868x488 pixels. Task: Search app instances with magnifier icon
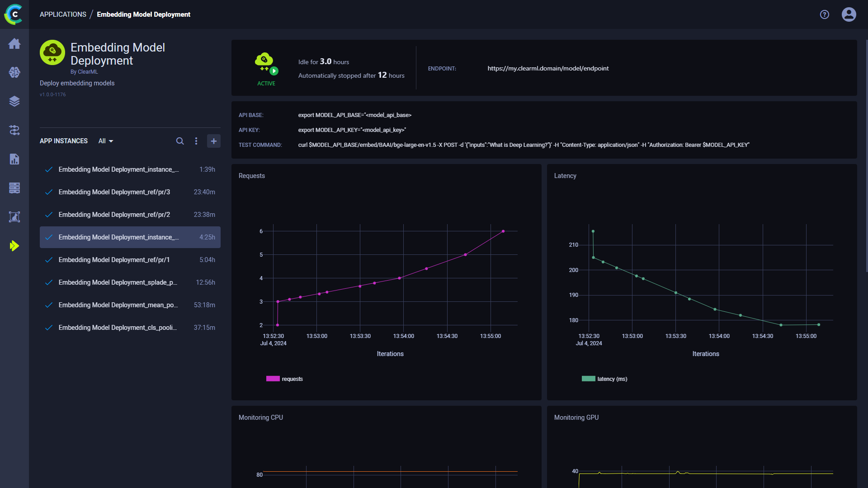tap(180, 141)
